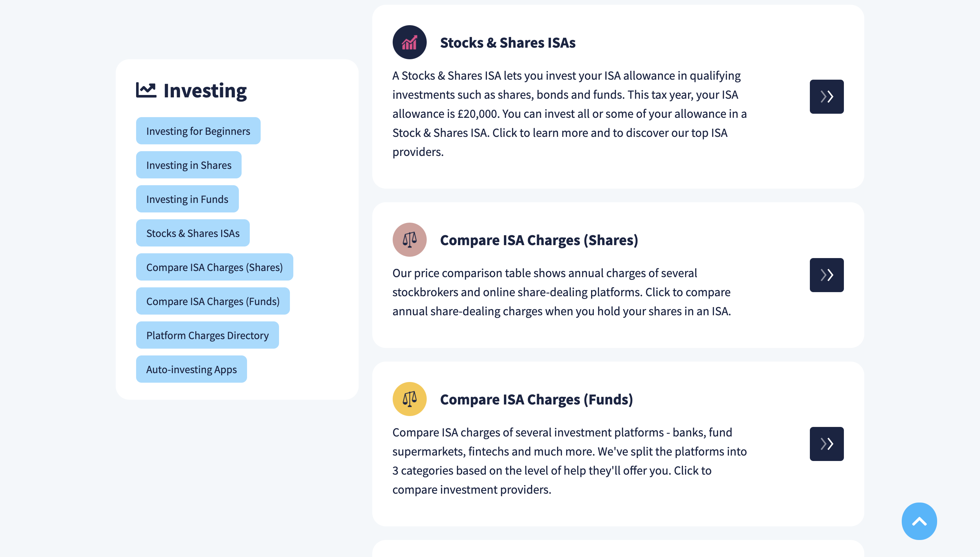The image size is (980, 557).
Task: Click the yellow scales icon for Funds
Action: tap(409, 399)
